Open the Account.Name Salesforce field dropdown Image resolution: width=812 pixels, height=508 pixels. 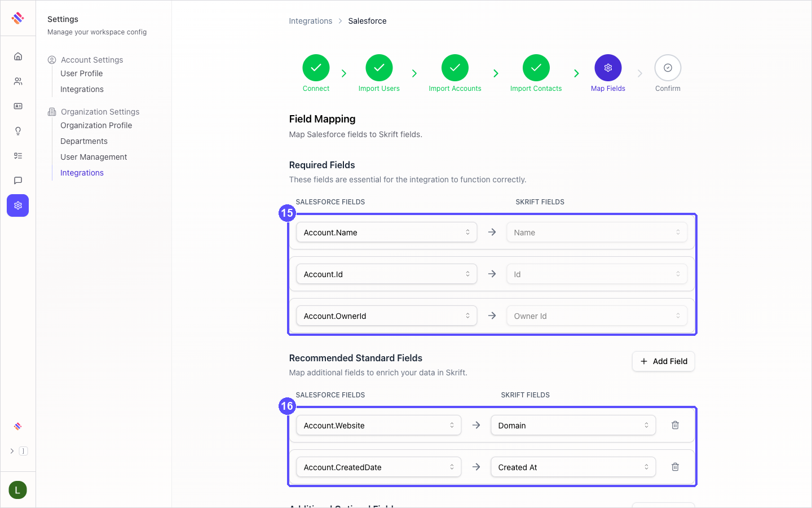tap(387, 232)
